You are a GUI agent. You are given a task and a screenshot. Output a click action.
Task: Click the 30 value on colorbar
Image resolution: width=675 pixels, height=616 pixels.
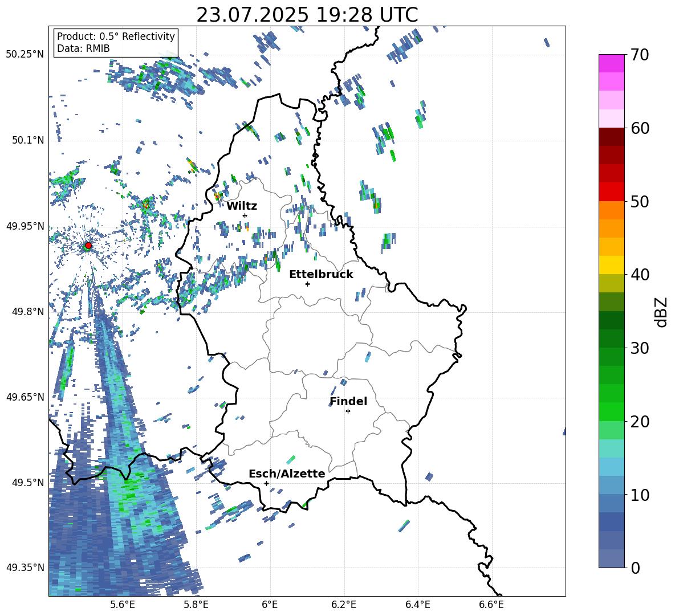(x=640, y=348)
